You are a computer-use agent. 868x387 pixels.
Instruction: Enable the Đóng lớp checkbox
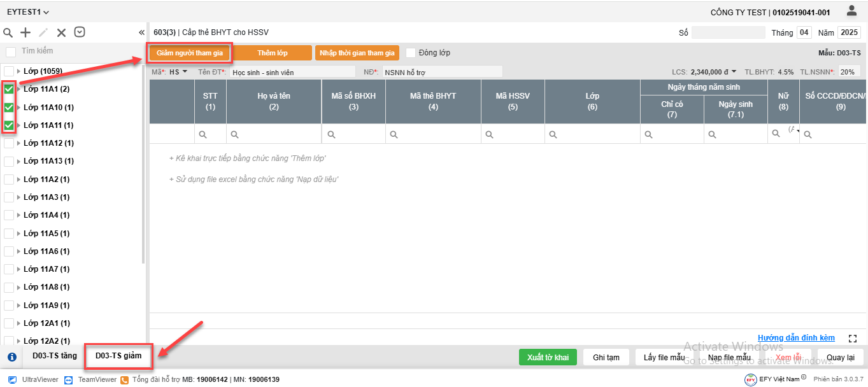pyautogui.click(x=411, y=53)
